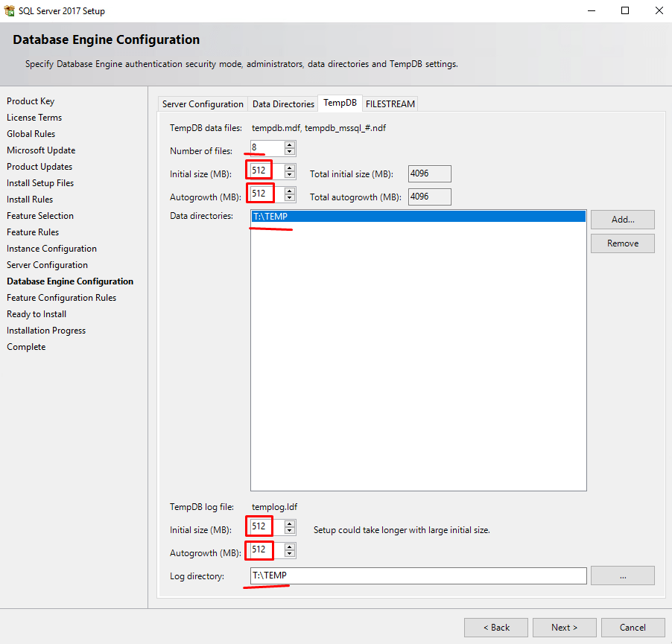This screenshot has width=672, height=644.
Task: Cancel the SQL Server setup
Action: pos(633,627)
